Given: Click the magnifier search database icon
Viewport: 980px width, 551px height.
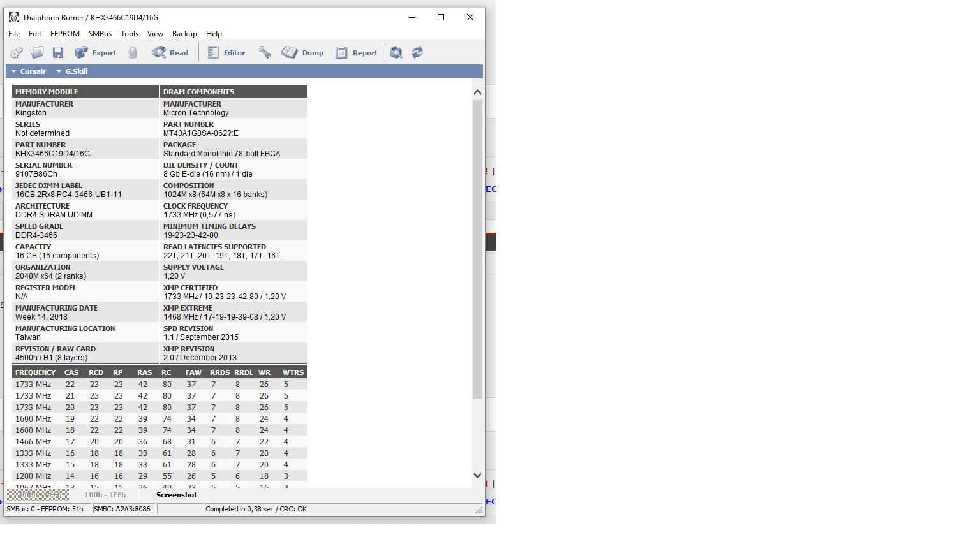Looking at the screenshot, I should [396, 53].
